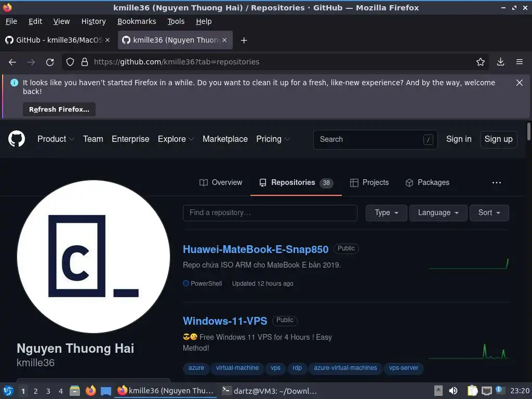Open the Firefox hamburger application menu

pos(520,62)
